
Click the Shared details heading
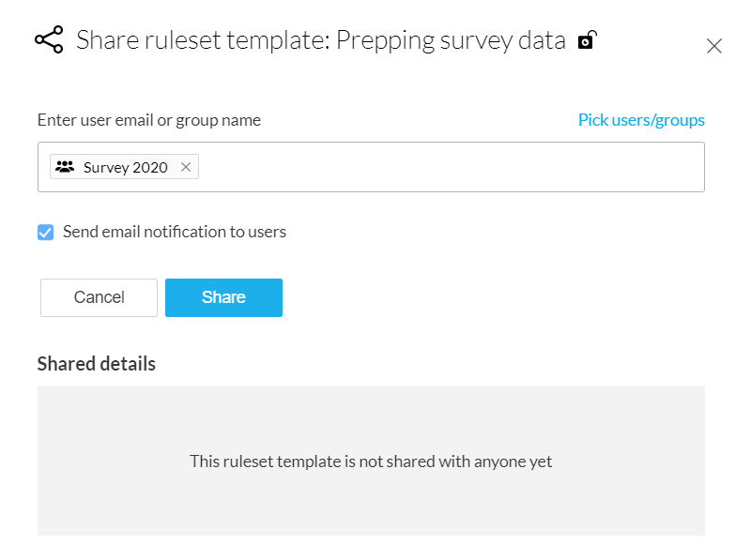click(97, 363)
